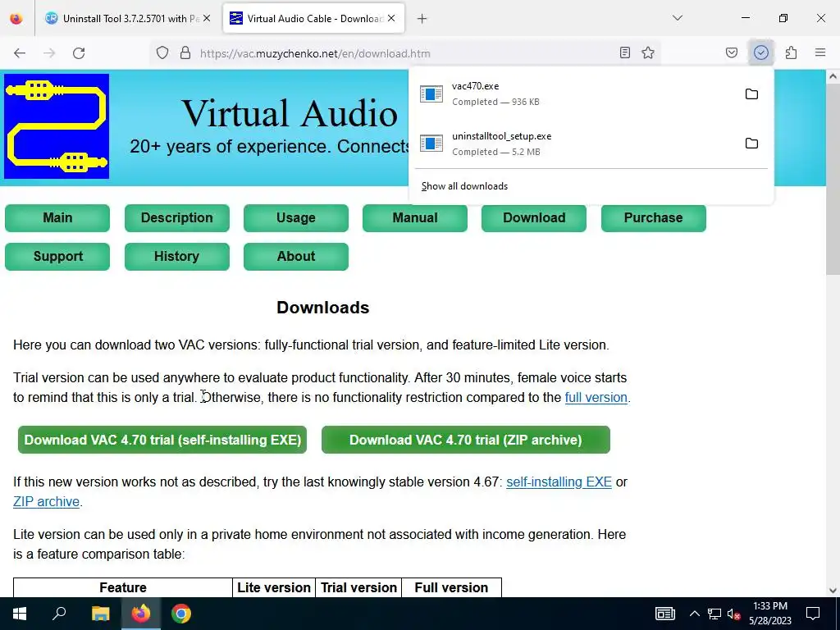Viewport: 840px width, 630px height.
Task: List all tabs with the chevron dropdown
Action: tap(677, 18)
